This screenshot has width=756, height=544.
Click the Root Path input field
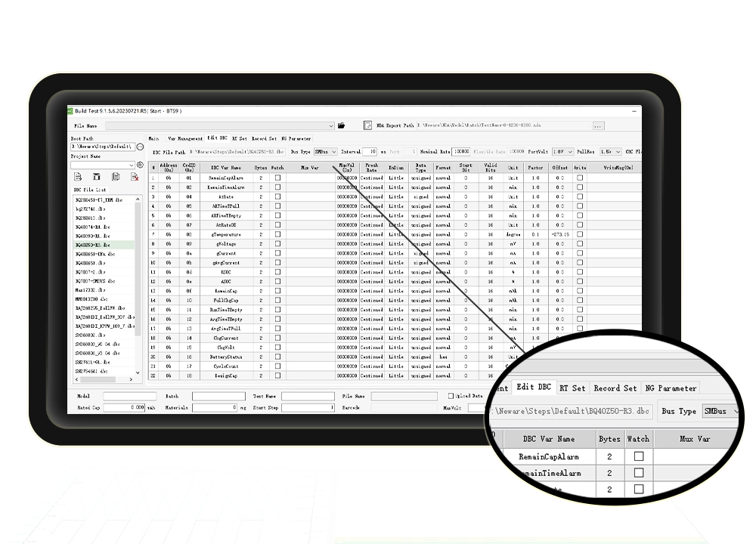click(x=102, y=147)
